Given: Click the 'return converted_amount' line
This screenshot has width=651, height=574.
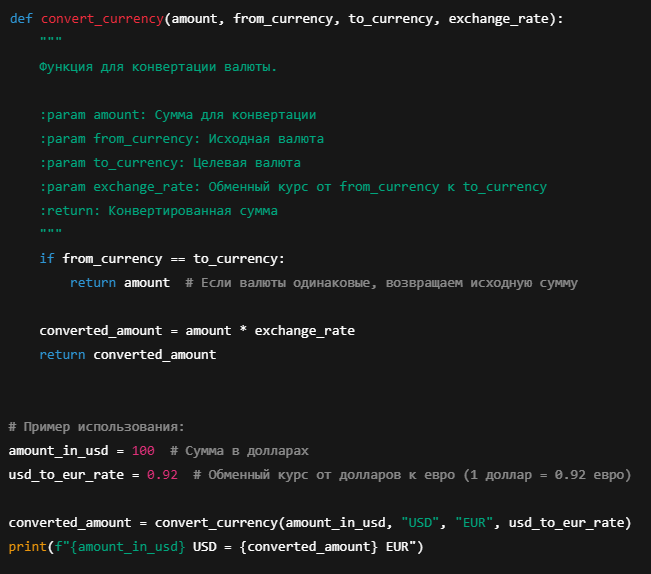Looking at the screenshot, I should 128,355.
